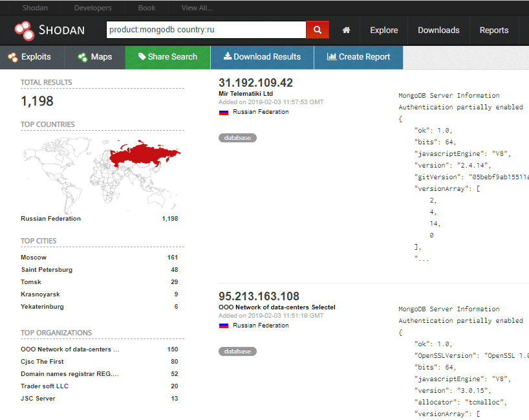This screenshot has height=420, width=529.
Task: Click the Shodan logo icon
Action: click(x=25, y=30)
